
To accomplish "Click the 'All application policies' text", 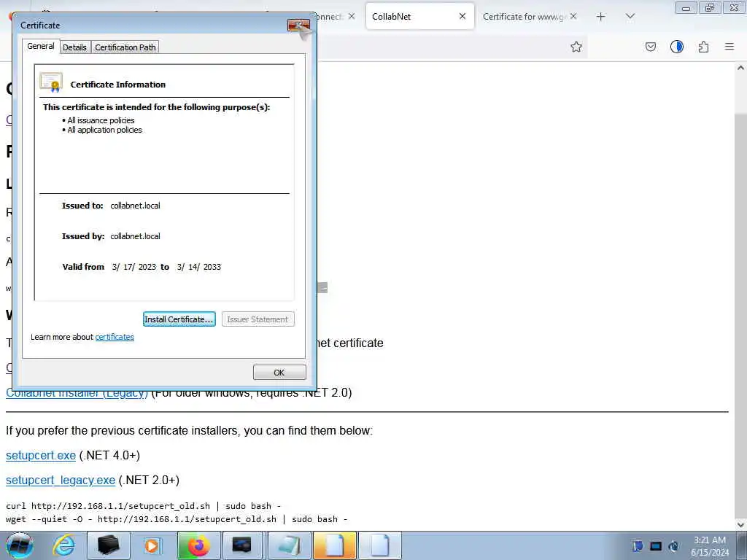I will click(x=105, y=130).
